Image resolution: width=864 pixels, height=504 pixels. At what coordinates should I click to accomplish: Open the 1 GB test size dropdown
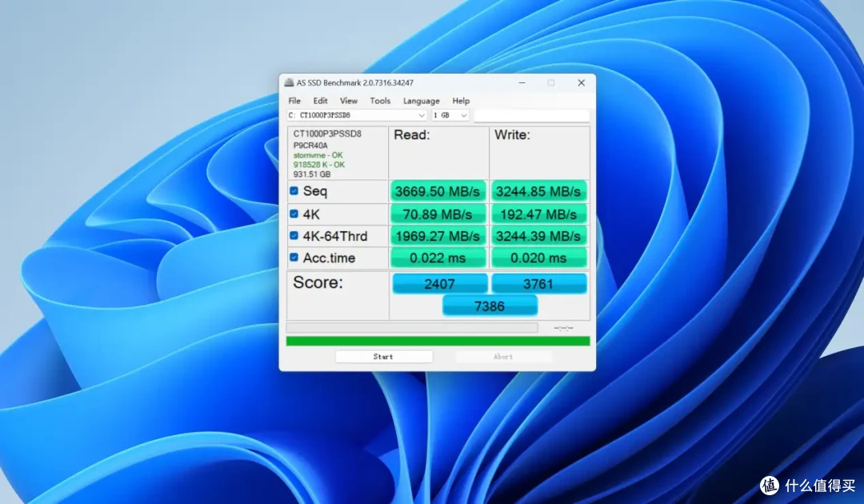click(450, 115)
